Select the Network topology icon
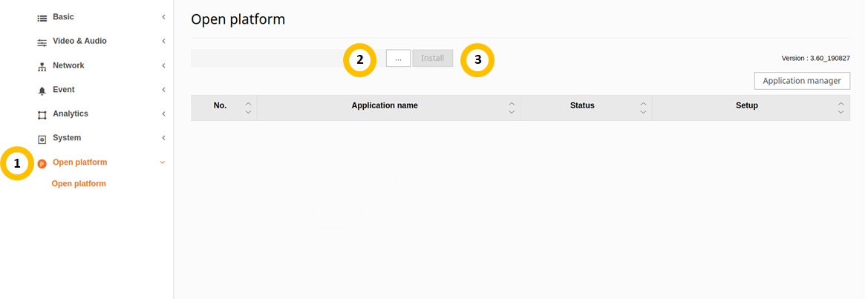 coord(42,67)
